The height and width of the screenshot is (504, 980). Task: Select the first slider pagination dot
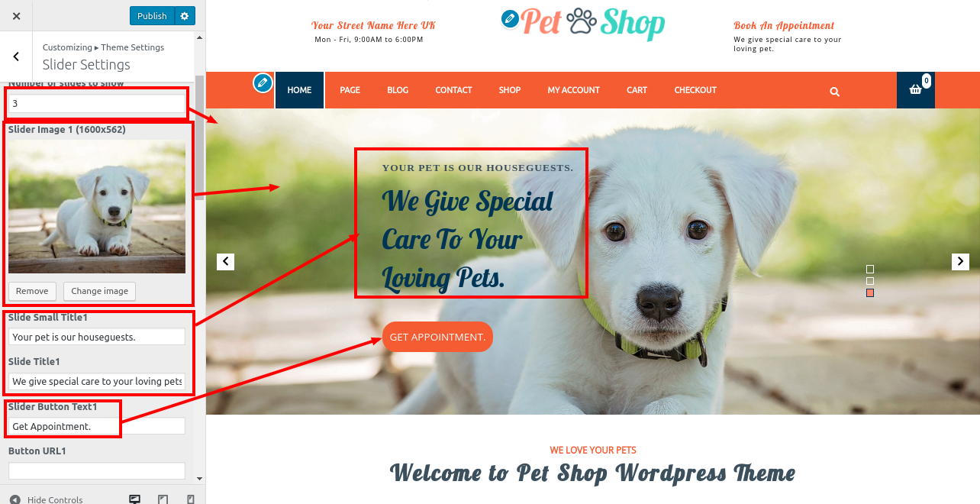pos(870,269)
